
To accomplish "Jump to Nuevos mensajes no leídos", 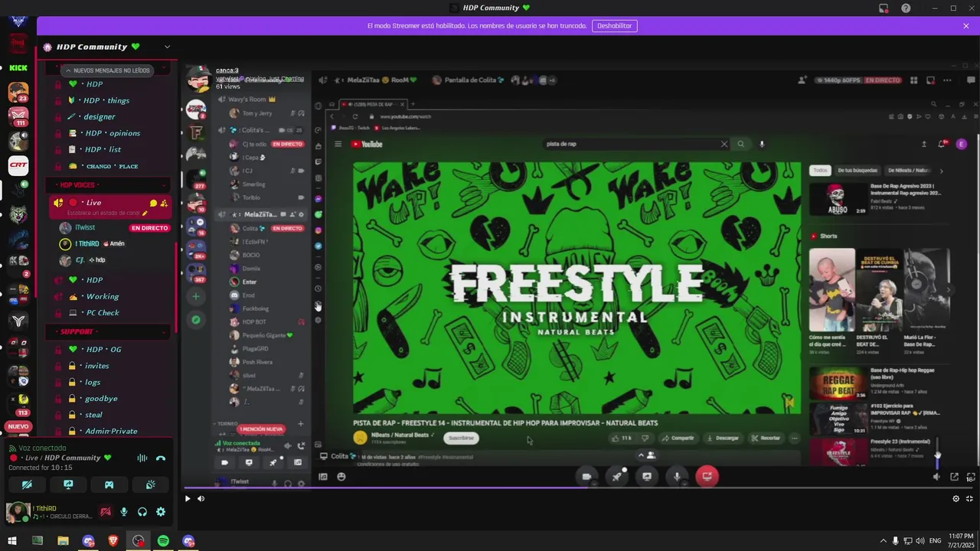I will tap(107, 70).
